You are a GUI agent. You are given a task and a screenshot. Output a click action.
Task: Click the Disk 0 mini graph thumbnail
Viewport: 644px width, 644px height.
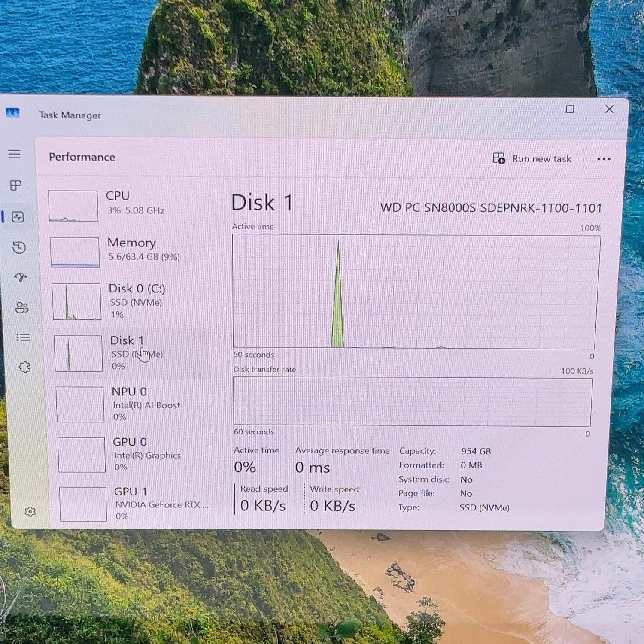pos(76,301)
